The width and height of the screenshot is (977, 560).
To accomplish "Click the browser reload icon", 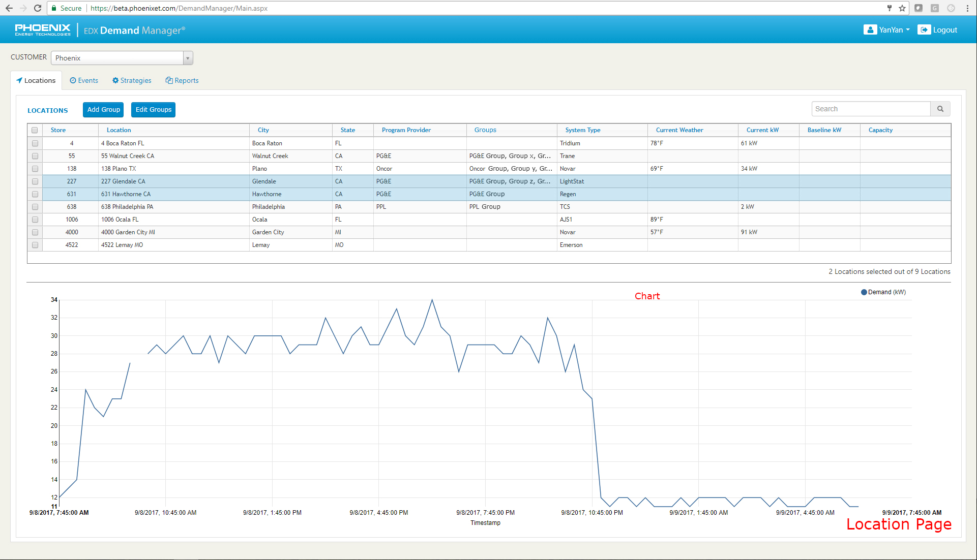I will (x=37, y=8).
